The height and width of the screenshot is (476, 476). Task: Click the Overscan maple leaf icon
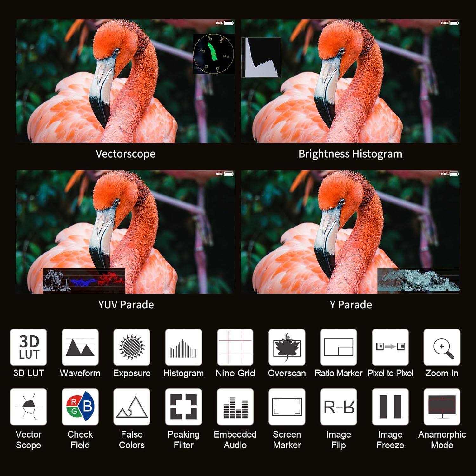tap(287, 347)
